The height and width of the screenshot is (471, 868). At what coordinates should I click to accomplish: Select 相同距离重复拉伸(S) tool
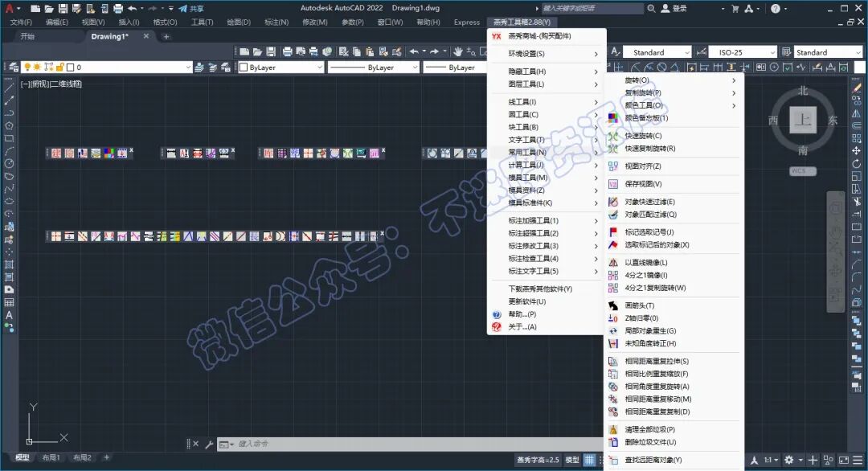pyautogui.click(x=674, y=362)
